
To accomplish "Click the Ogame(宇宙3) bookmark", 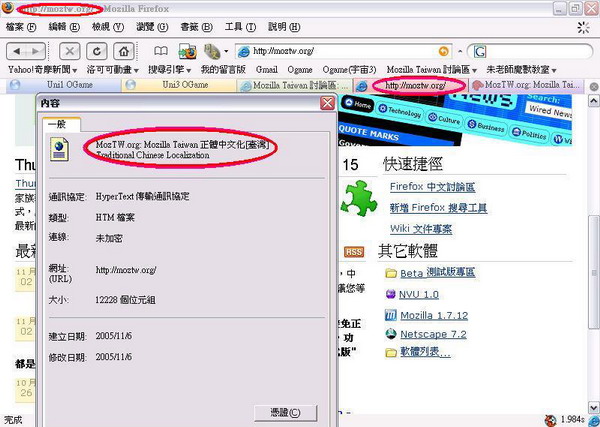I will pos(349,70).
